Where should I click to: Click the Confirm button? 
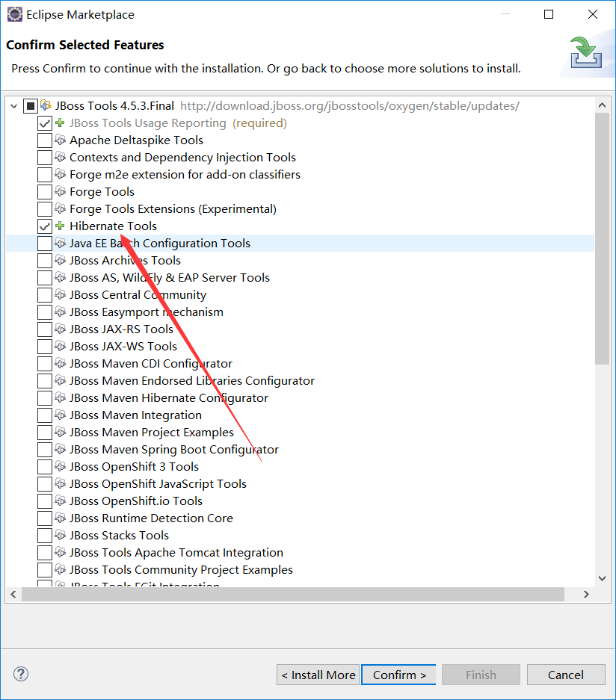point(398,675)
